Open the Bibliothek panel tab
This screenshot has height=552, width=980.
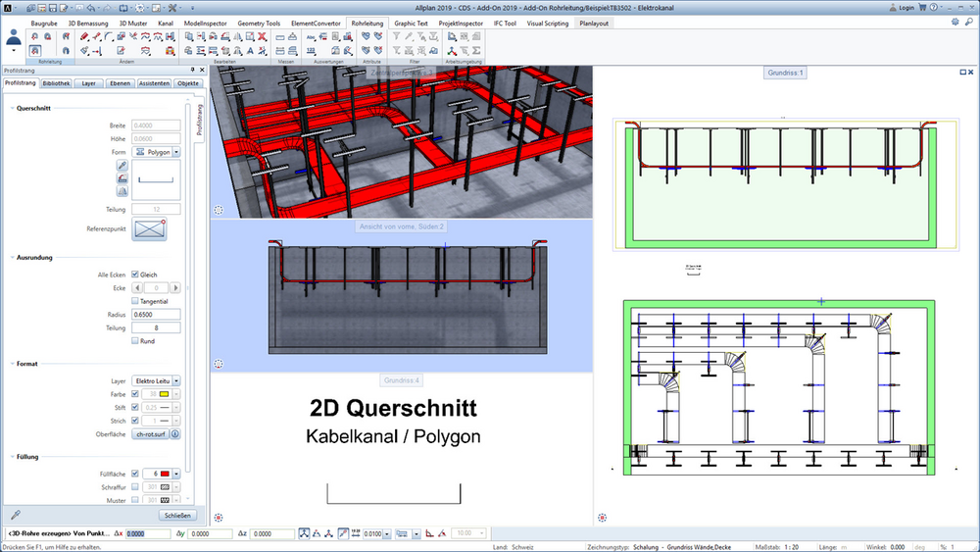coord(56,83)
